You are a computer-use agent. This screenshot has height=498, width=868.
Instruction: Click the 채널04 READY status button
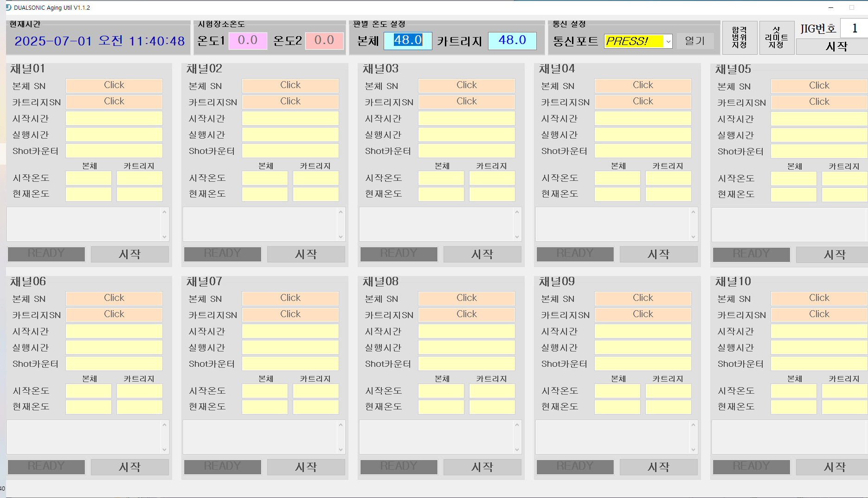pos(575,254)
